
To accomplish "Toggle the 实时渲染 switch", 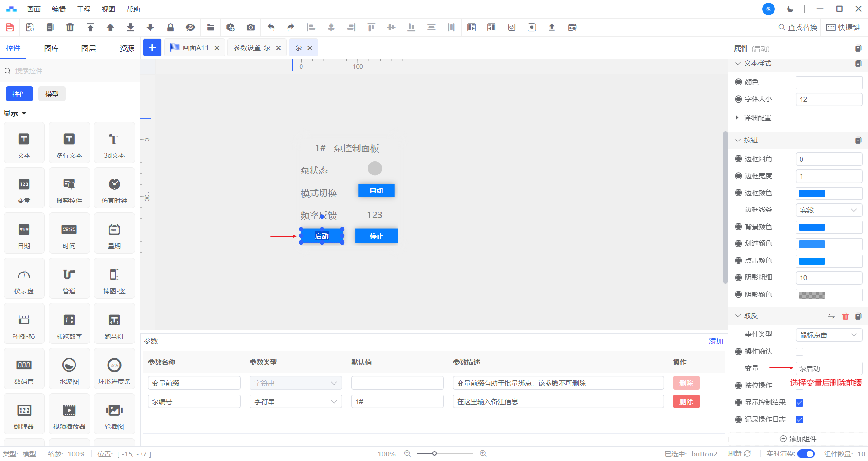I will [806, 454].
